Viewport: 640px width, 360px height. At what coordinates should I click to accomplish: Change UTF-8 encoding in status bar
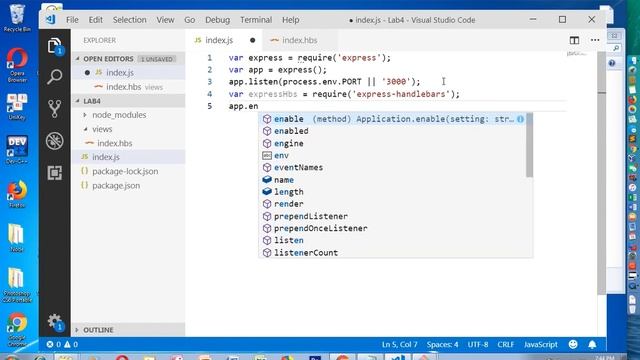[x=478, y=344]
